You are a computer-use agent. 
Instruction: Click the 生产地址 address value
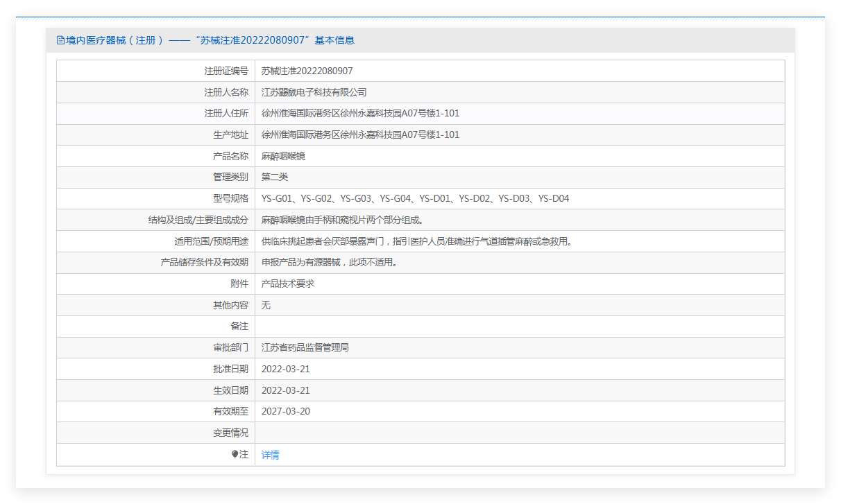coord(360,134)
